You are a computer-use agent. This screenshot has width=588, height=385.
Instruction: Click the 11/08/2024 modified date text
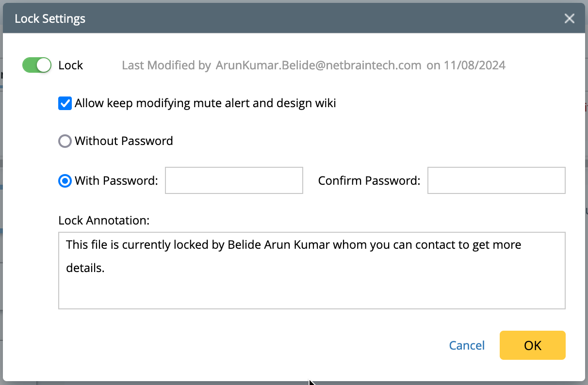[474, 65]
